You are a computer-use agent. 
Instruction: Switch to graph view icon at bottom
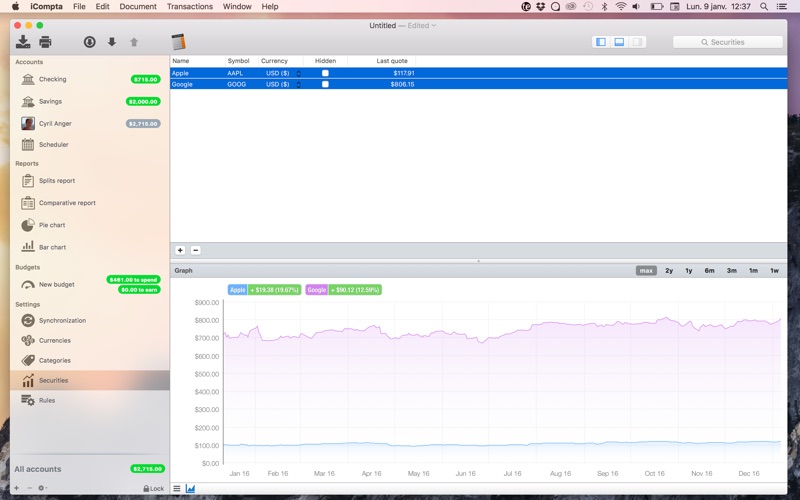click(x=190, y=489)
